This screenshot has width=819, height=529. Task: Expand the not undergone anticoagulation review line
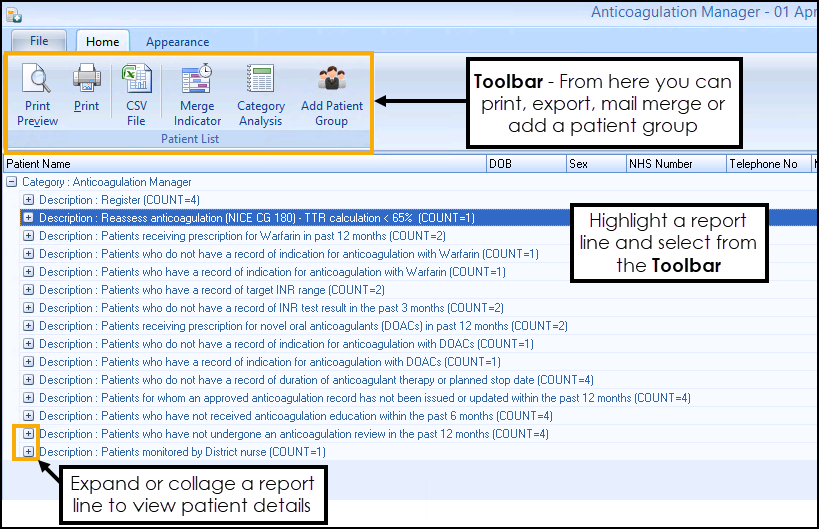point(28,434)
